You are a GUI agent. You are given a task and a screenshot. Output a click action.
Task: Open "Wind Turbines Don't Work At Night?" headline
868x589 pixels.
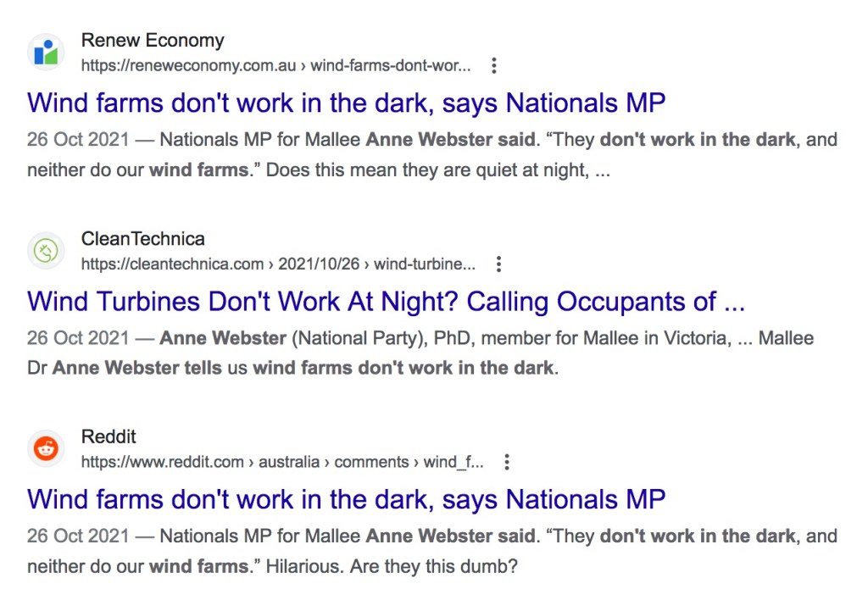pos(386,301)
